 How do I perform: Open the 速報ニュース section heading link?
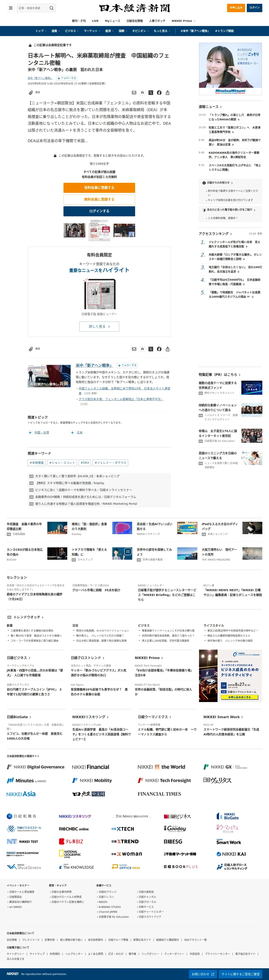click(x=210, y=107)
